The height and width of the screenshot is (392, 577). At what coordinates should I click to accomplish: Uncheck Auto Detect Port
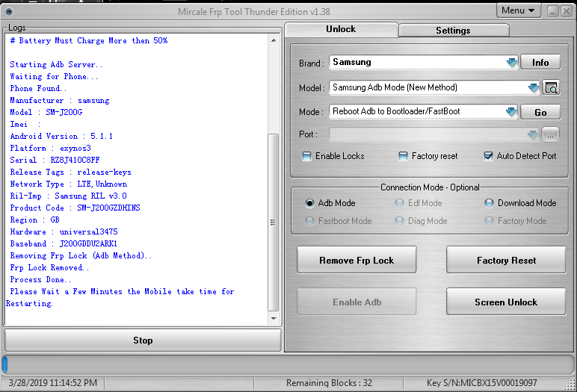[488, 156]
